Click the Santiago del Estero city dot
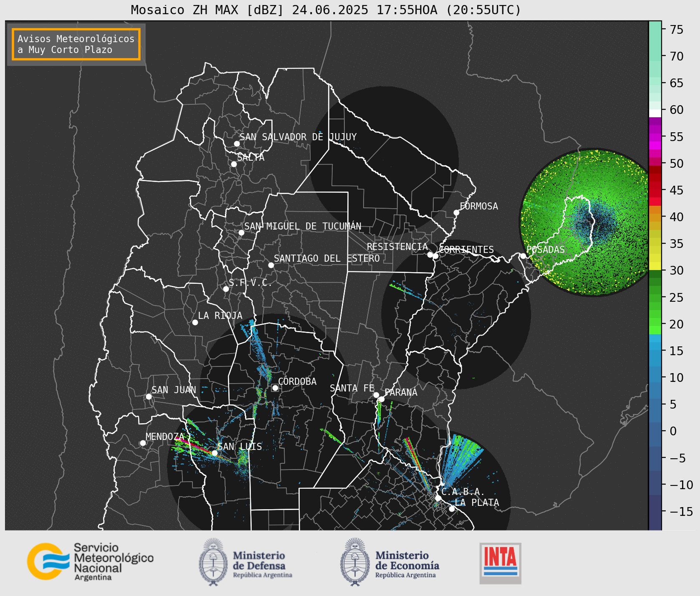This screenshot has height=596, width=700. pyautogui.click(x=271, y=265)
